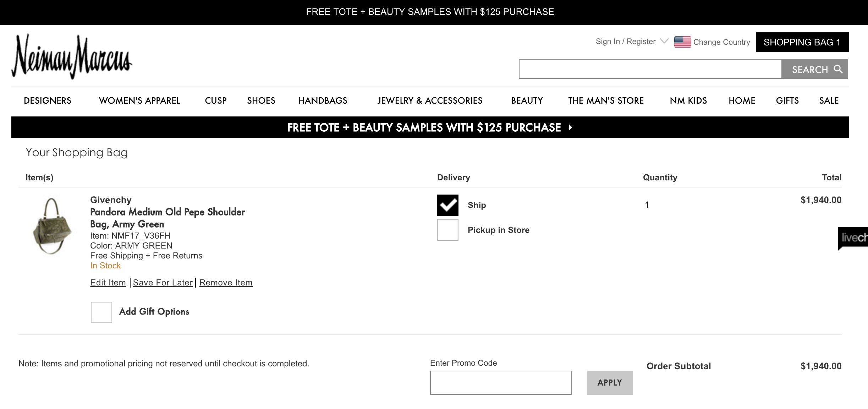Click the promo banner arrow expander
Screen dimensions: 868x409
pos(570,127)
